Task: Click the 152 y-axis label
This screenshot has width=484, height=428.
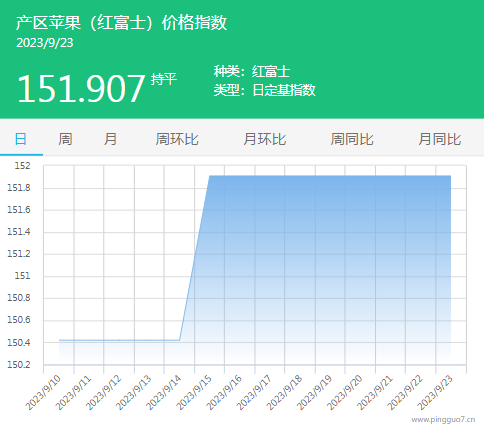Action: pyautogui.click(x=22, y=165)
